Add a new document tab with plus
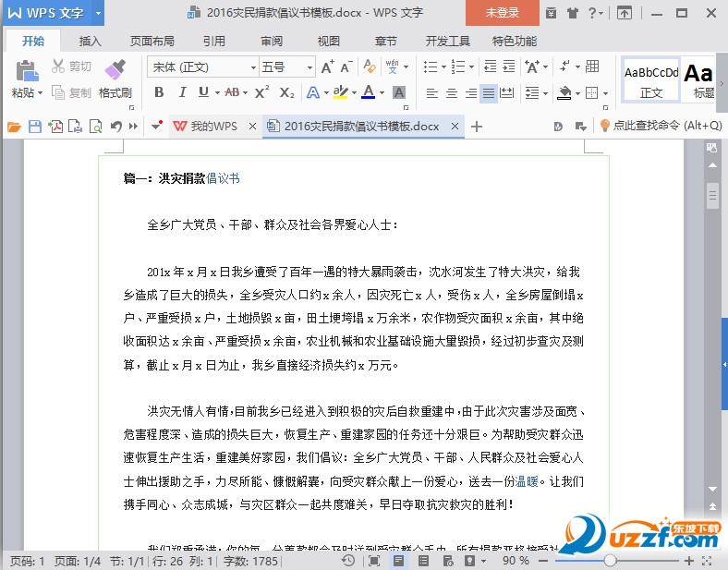 pyautogui.click(x=477, y=127)
